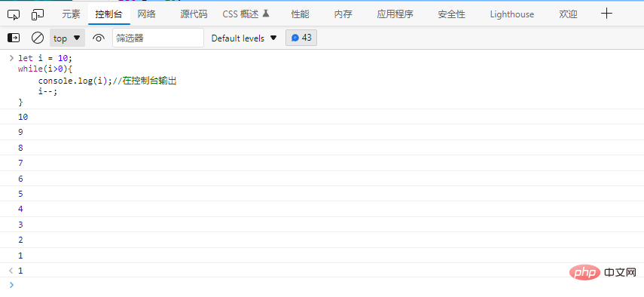Go to the Lighthouse tab
644x297 pixels.
(x=511, y=14)
